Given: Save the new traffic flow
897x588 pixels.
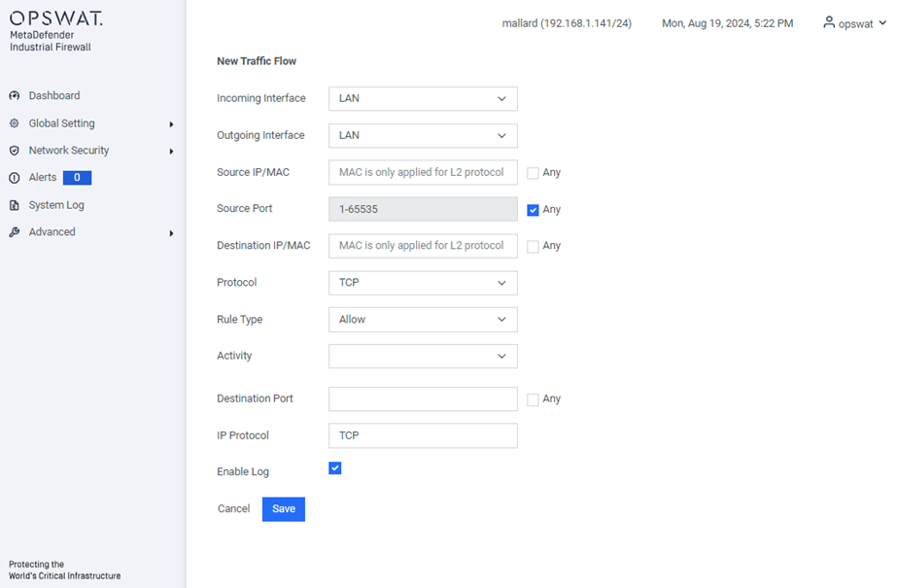Looking at the screenshot, I should [283, 509].
